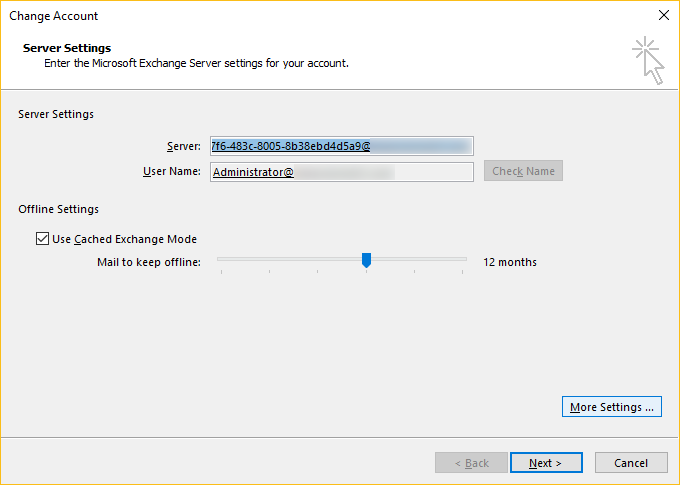This screenshot has height=486, width=680.
Task: Click the Next button
Action: (546, 463)
